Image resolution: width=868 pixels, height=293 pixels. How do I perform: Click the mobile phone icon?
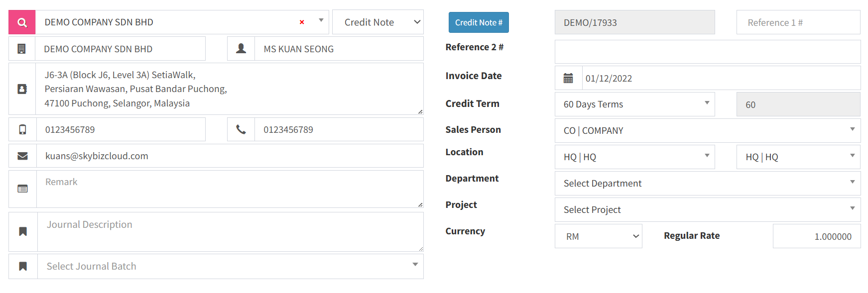(x=22, y=130)
